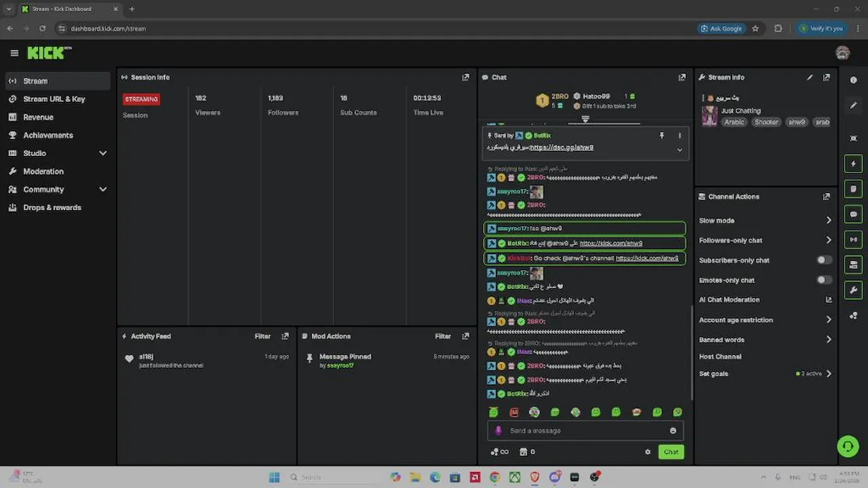Click the Shooter stream tag
Screen dimensions: 868x488
coord(766,122)
